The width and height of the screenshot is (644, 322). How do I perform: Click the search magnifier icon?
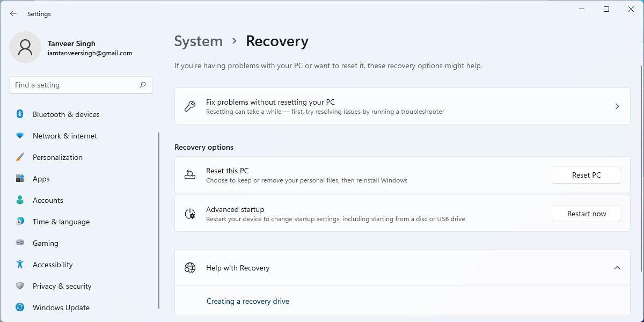(x=143, y=85)
